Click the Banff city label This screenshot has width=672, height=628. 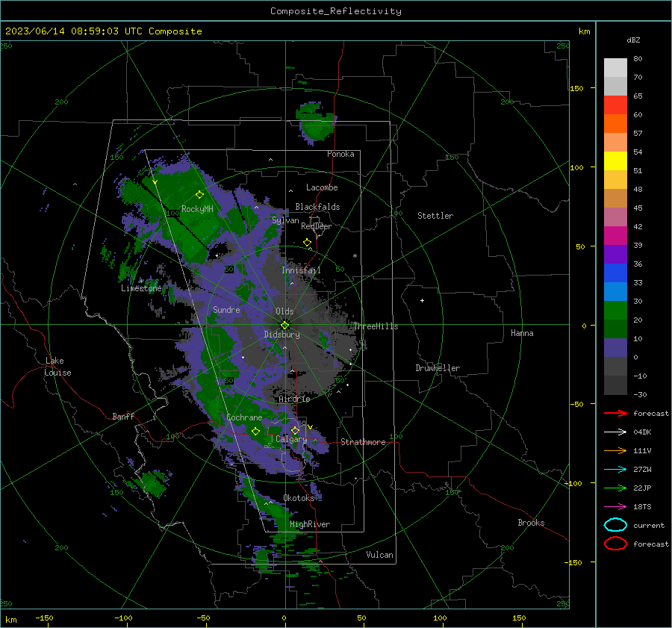[x=123, y=416]
